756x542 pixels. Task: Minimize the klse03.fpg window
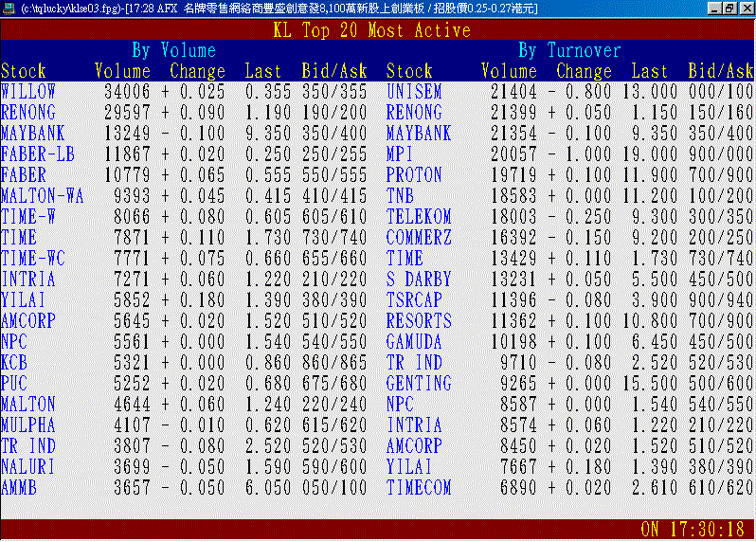click(714, 9)
